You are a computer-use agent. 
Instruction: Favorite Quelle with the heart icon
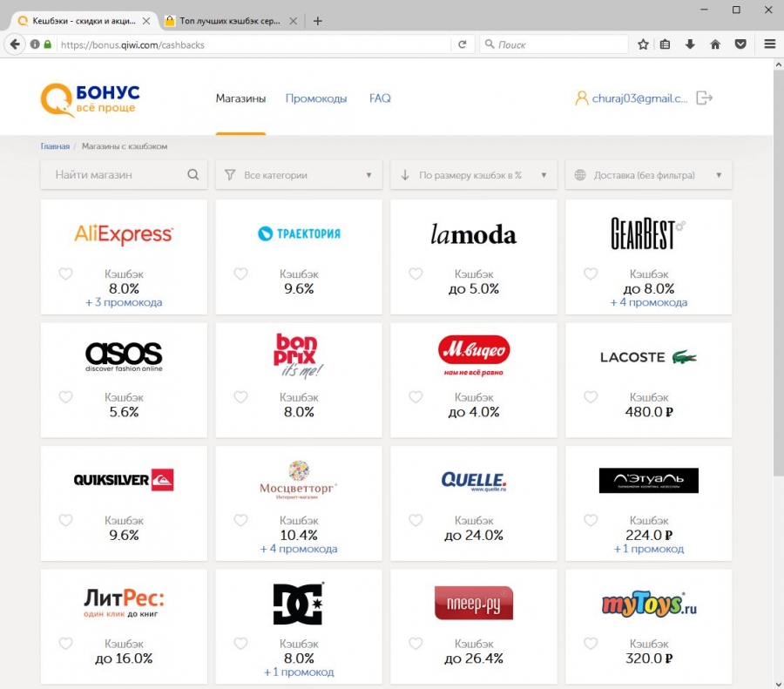[416, 521]
